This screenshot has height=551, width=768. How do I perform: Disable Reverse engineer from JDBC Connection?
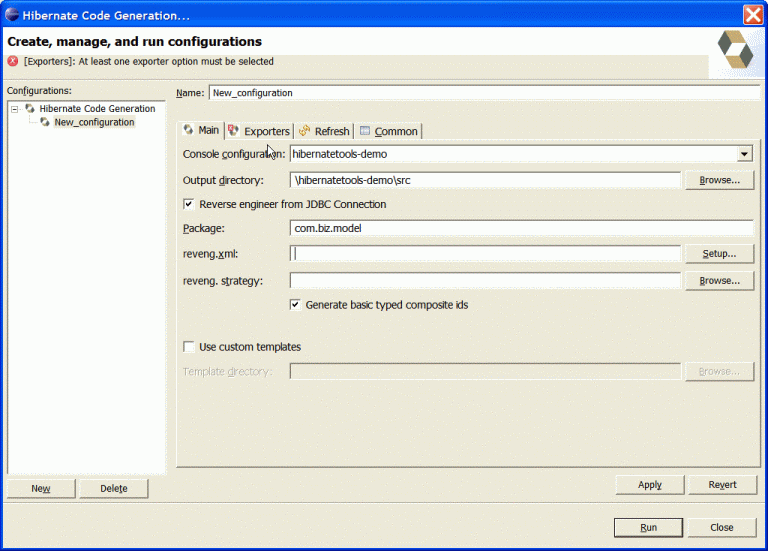(x=189, y=204)
